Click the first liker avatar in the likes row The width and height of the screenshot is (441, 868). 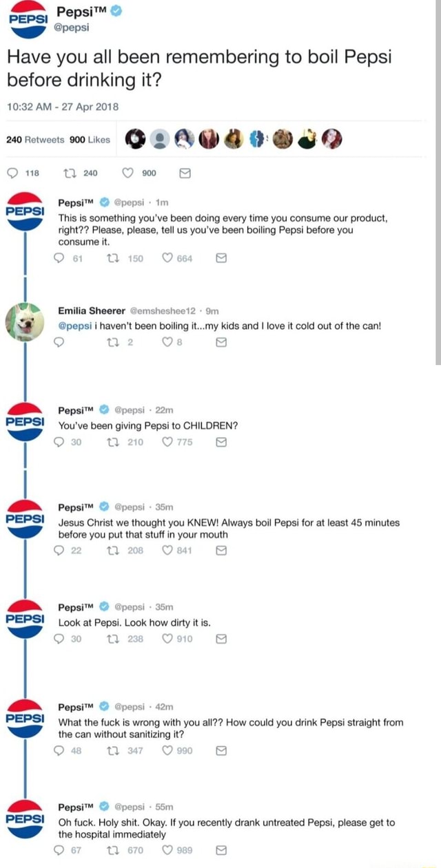click(136, 138)
